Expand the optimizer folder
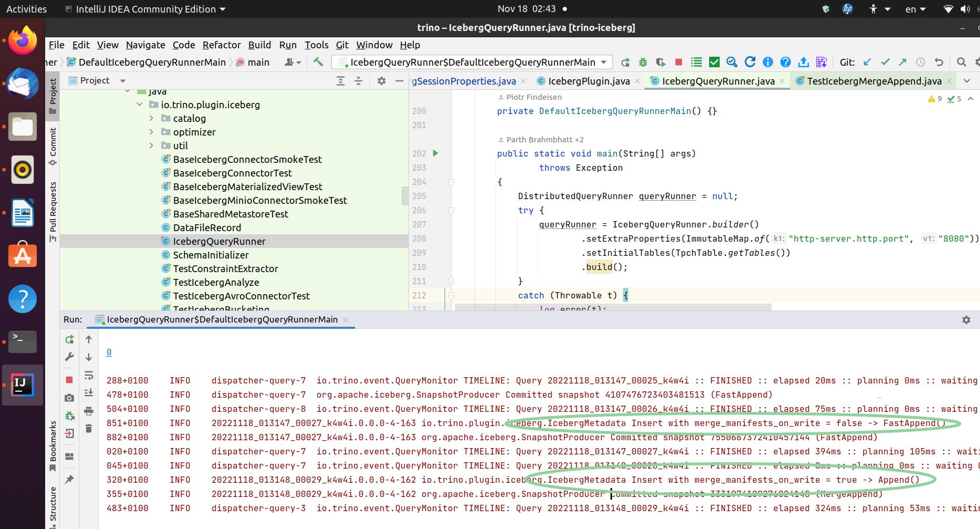This screenshot has height=529, width=980. point(151,132)
